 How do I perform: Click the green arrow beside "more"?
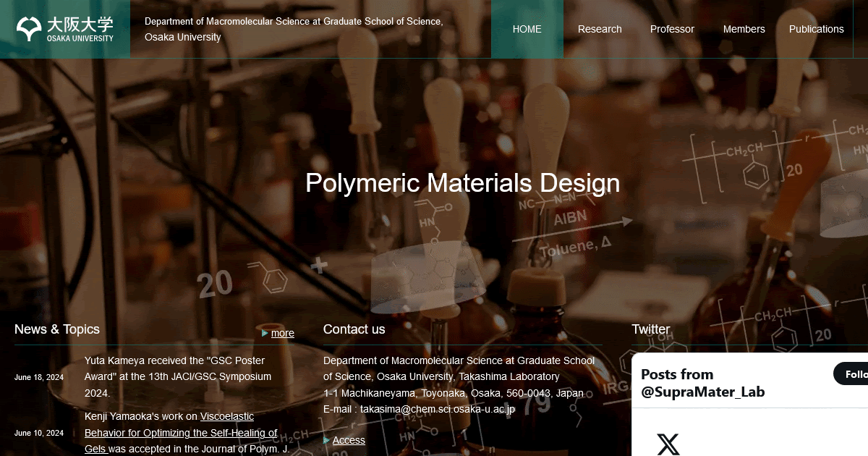click(265, 333)
